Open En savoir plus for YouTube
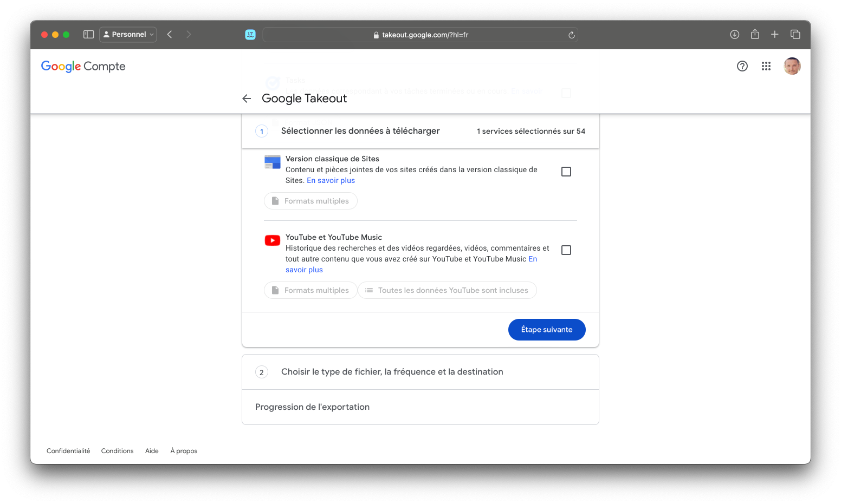Image resolution: width=841 pixels, height=504 pixels. point(304,270)
